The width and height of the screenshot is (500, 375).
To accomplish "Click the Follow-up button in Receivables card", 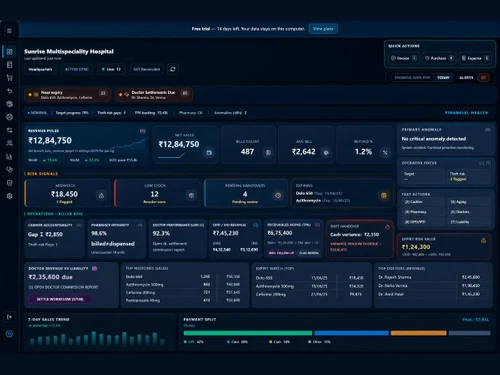I will point(281,253).
